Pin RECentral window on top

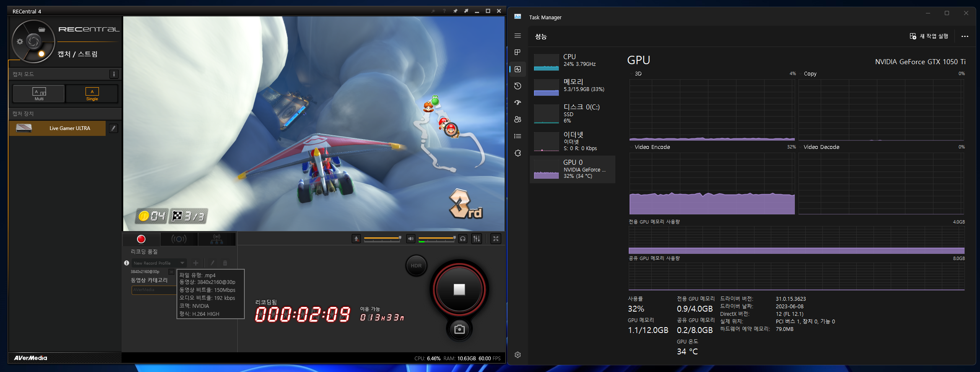455,11
